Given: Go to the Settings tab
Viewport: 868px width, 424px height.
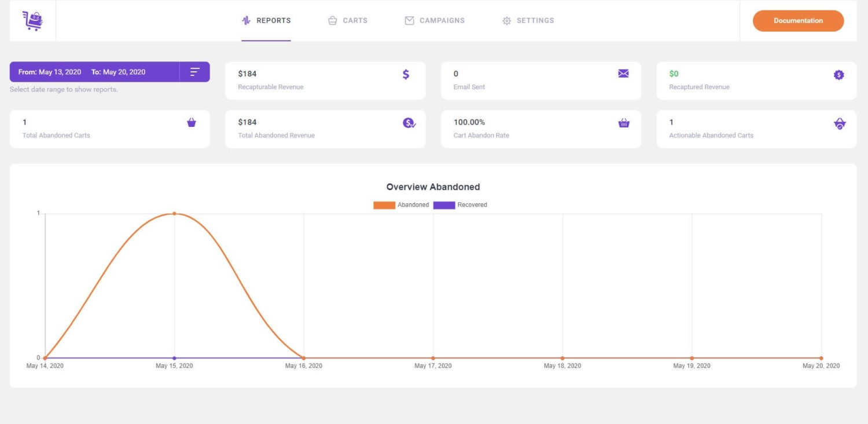Looking at the screenshot, I should tap(527, 20).
